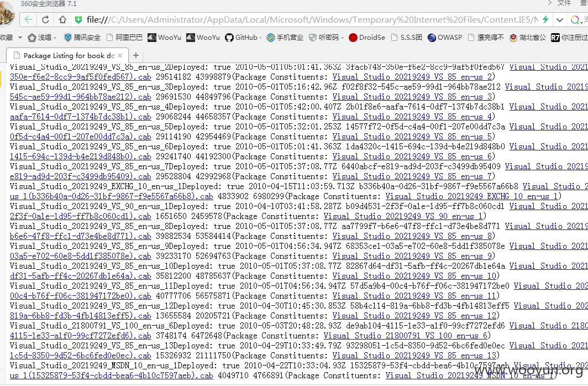Download cab link 00c4-b76f-f06c-381947172be0
The image size is (588, 386).
(x=81, y=296)
